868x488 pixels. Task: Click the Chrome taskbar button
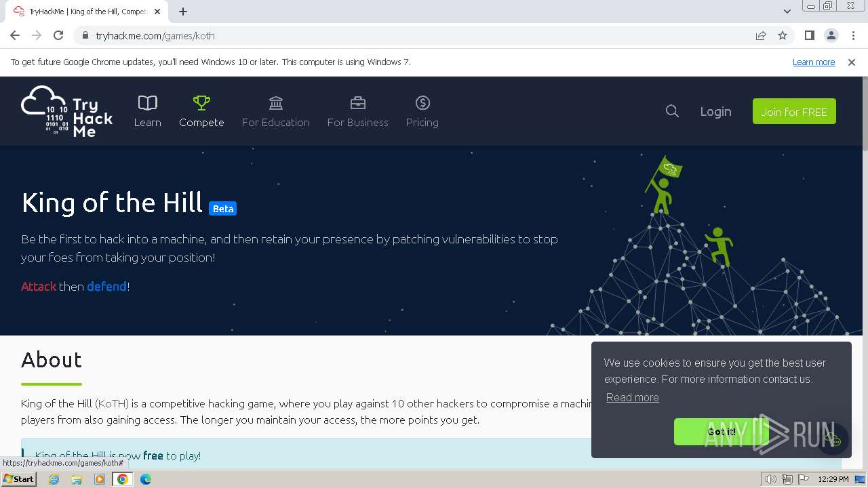[x=123, y=479]
